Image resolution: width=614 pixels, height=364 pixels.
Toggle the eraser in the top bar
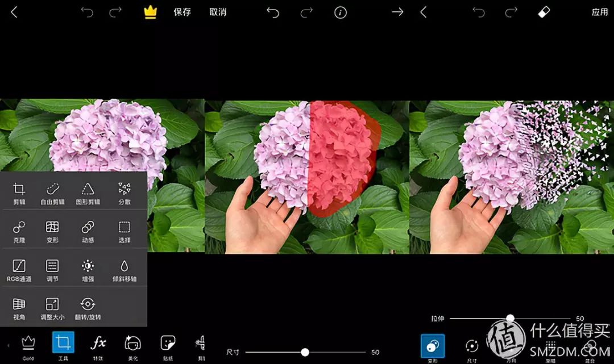click(x=544, y=12)
